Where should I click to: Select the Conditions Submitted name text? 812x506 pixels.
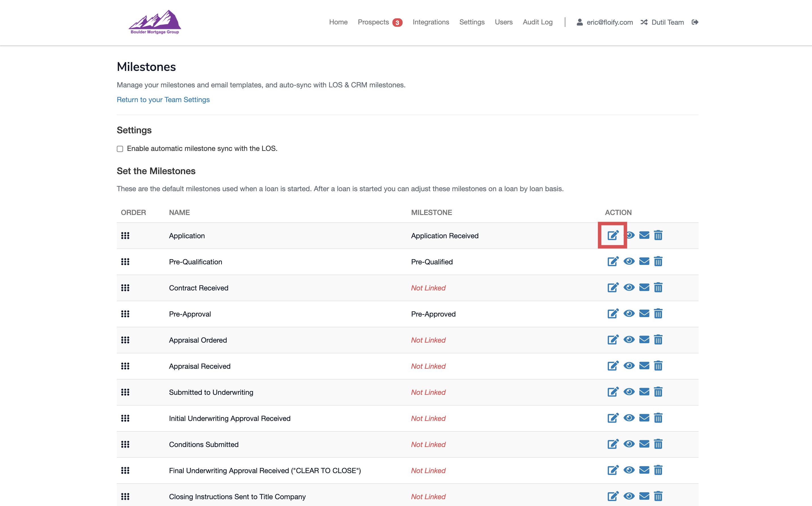click(204, 444)
